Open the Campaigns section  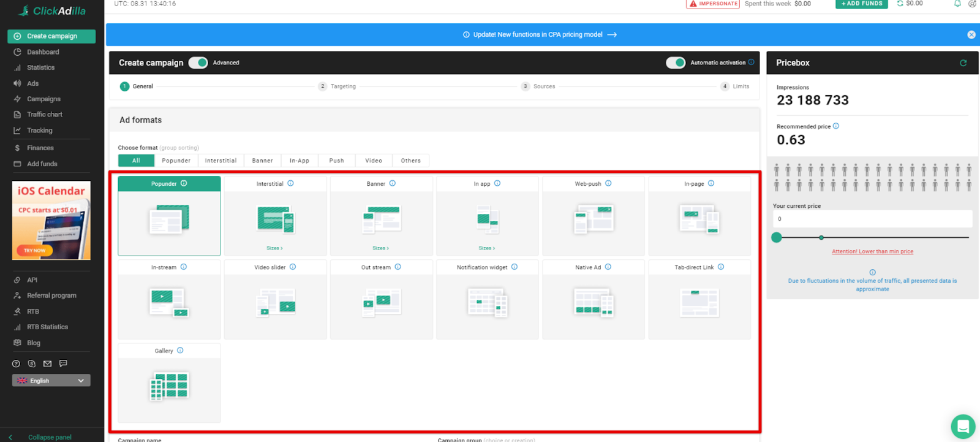tap(43, 99)
